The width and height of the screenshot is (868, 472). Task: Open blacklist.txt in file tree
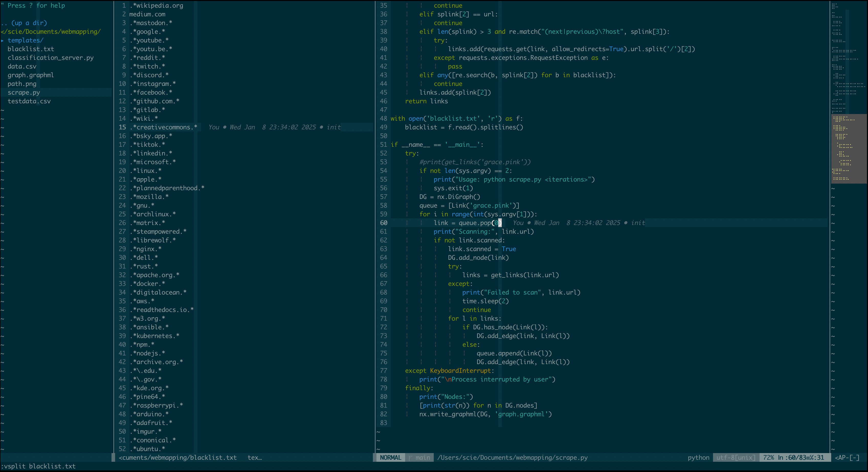31,49
